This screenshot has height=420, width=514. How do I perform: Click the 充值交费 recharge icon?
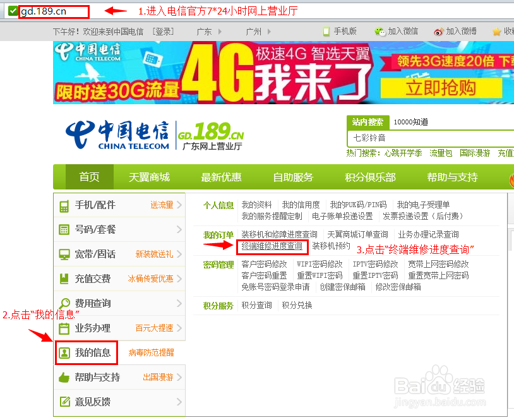64,277
